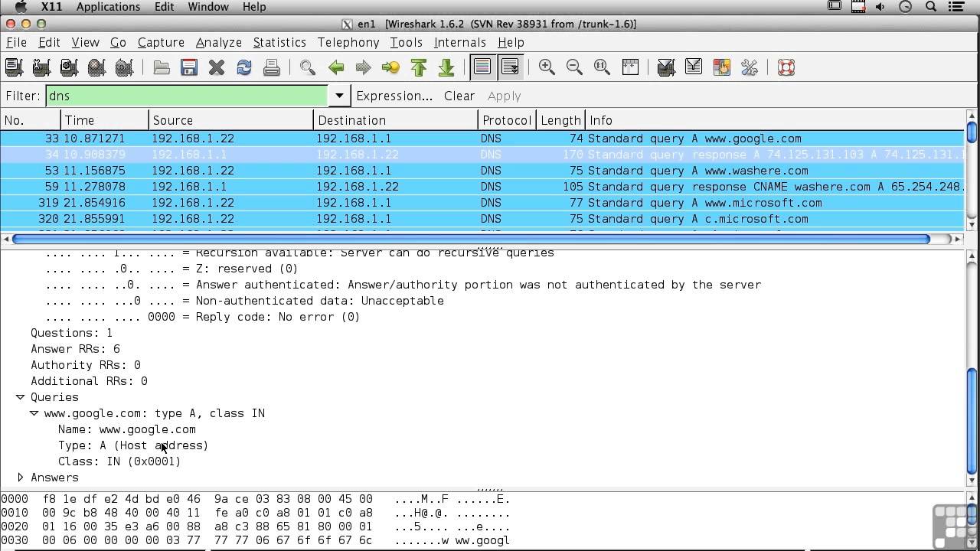Select packet 33 query www.google.com
980x551 pixels.
click(x=482, y=139)
